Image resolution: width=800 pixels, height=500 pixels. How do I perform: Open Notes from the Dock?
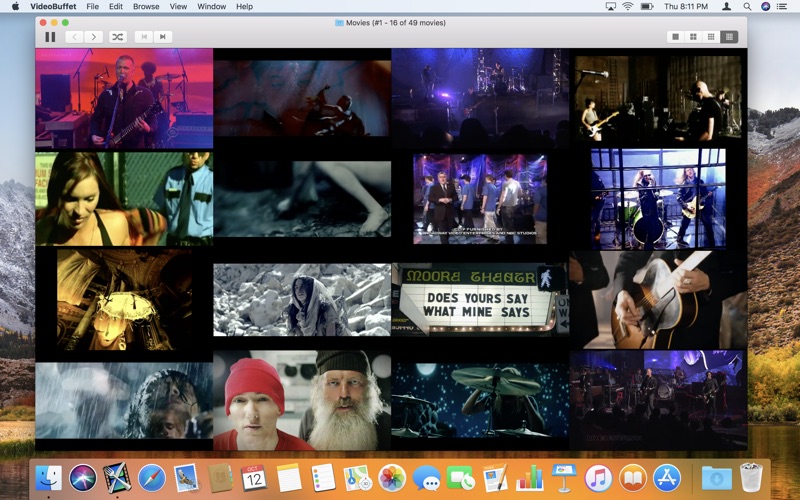[289, 478]
